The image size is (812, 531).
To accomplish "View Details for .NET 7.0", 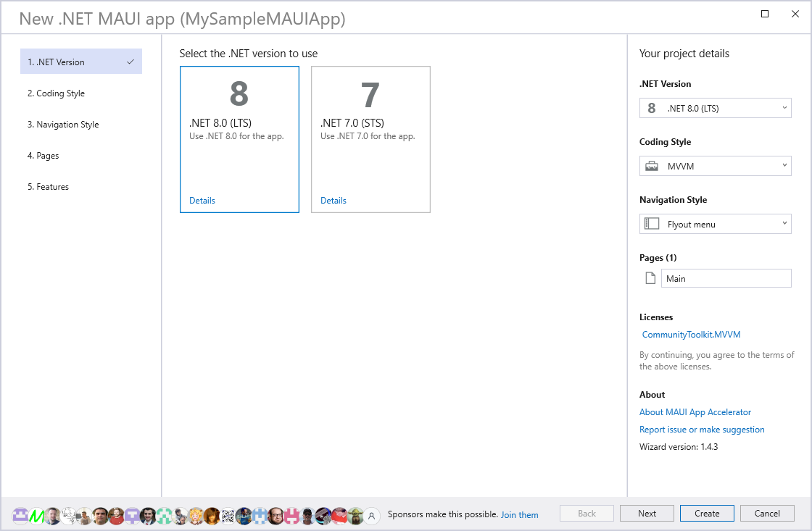I will (x=333, y=201).
